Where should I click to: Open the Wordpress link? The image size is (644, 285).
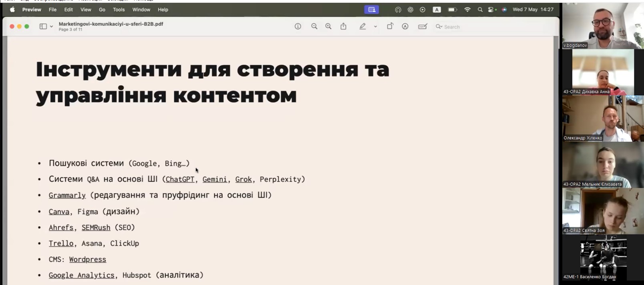click(x=87, y=259)
